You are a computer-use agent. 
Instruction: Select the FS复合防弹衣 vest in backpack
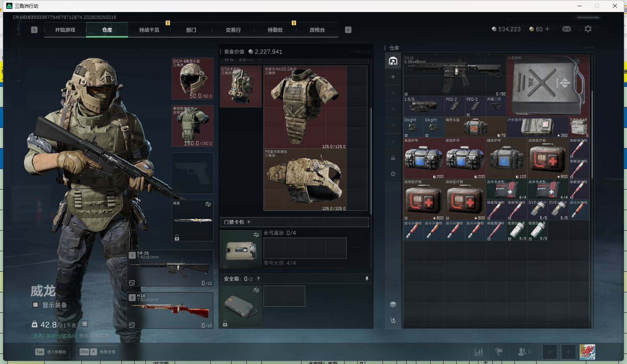[305, 180]
